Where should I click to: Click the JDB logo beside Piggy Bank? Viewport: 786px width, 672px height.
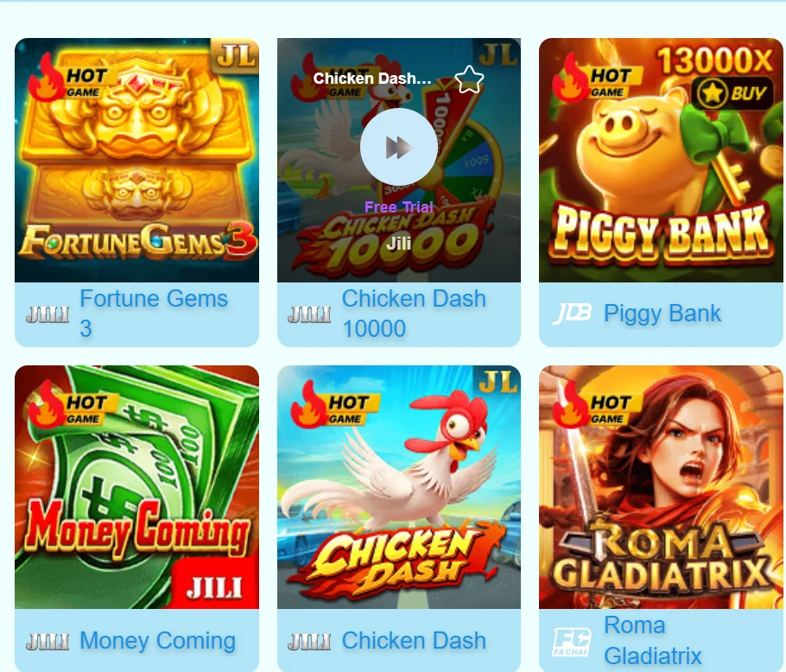tap(572, 314)
